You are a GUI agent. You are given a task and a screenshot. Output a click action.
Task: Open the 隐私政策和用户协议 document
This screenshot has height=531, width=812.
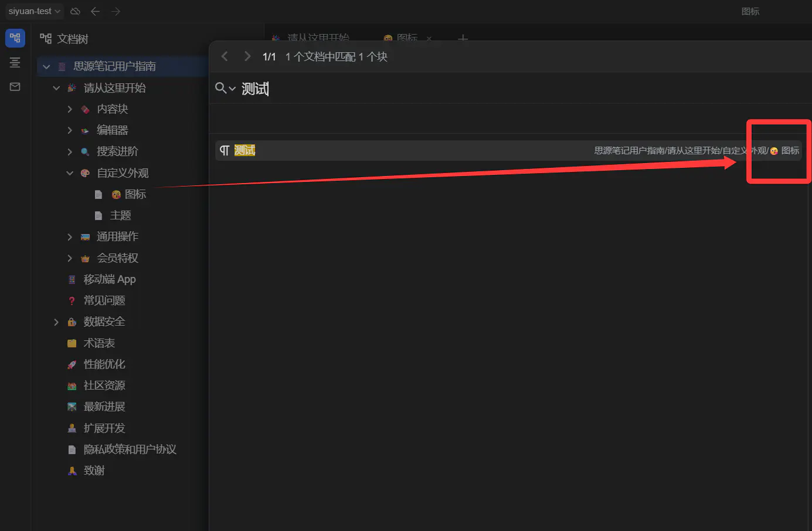[130, 449]
